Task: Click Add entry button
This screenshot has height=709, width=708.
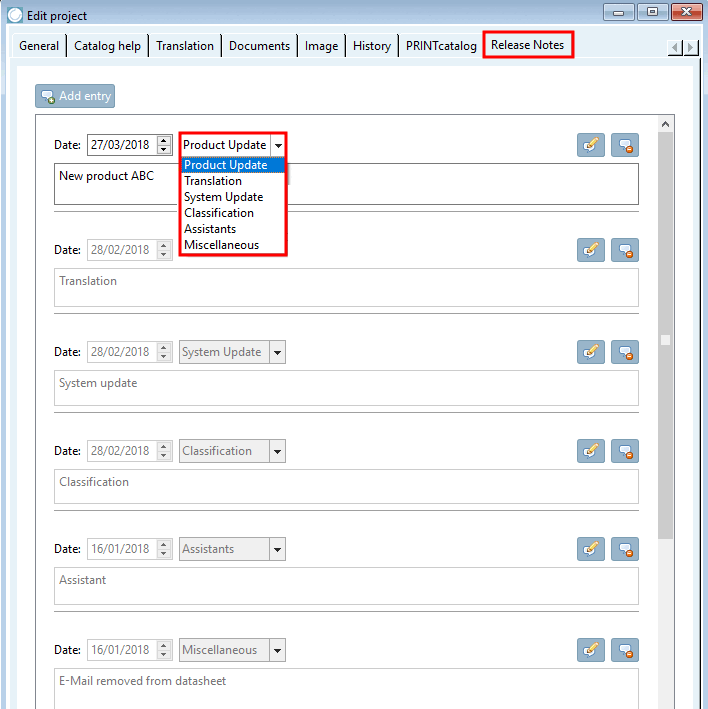Action: (x=75, y=96)
